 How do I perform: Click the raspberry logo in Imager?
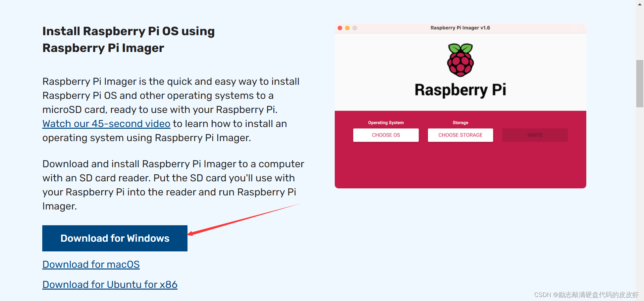pos(460,60)
